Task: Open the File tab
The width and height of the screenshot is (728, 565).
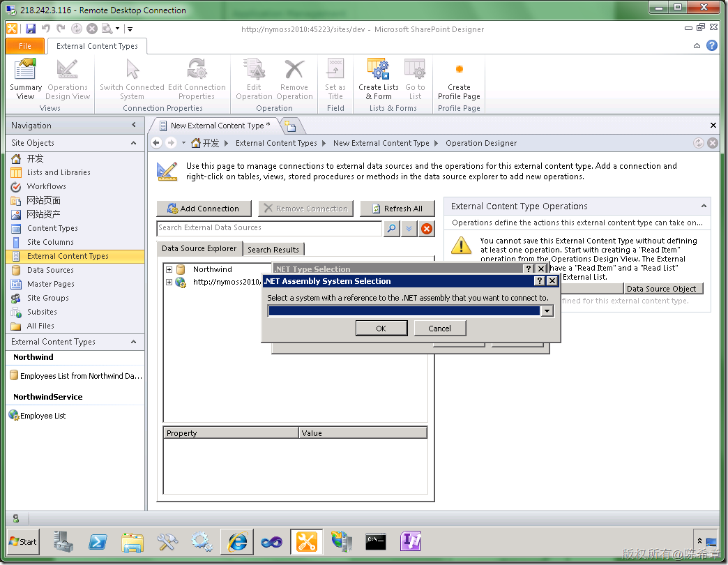Action: pyautogui.click(x=25, y=46)
